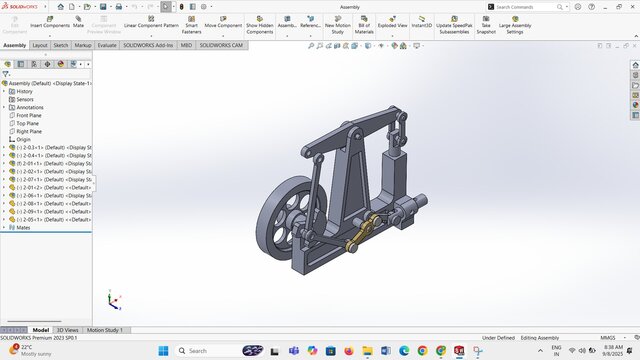640x360 pixels.
Task: Open a file with the Open folder icon
Action: [x=87, y=7]
